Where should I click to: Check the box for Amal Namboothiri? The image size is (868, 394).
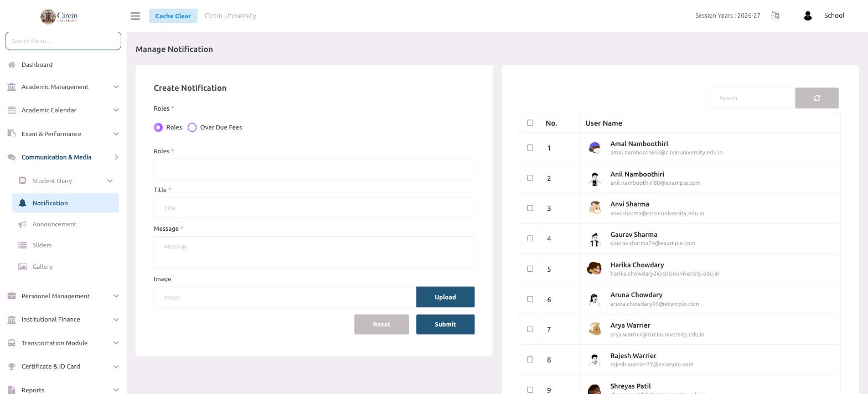coord(530,148)
